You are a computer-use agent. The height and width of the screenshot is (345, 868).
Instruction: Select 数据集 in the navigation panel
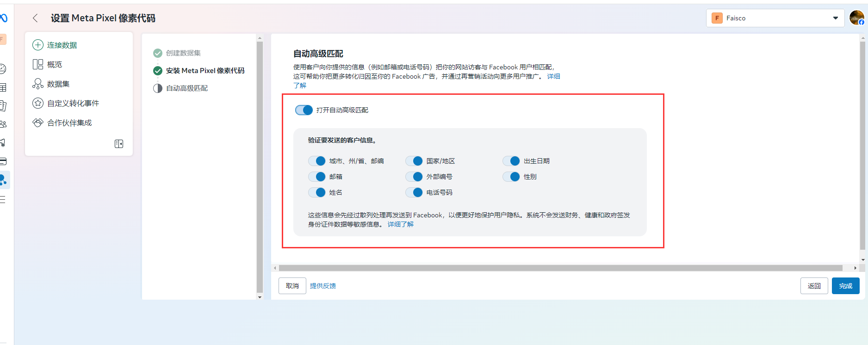58,84
